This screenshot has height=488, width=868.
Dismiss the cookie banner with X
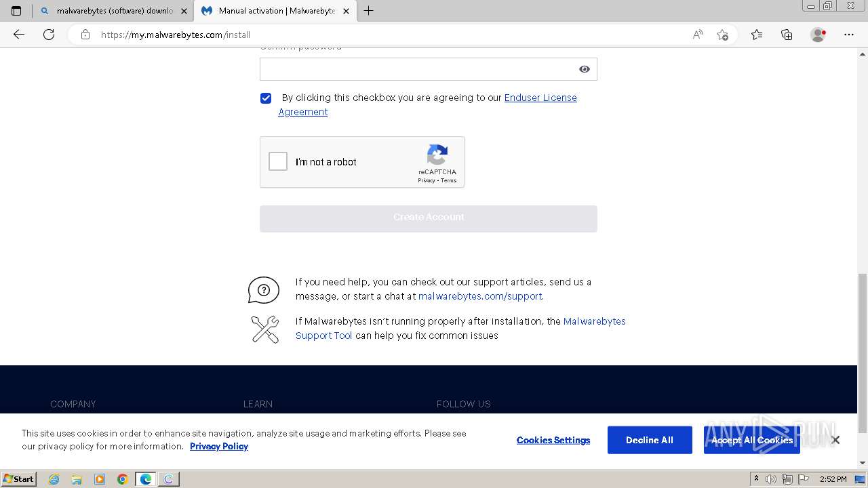coord(835,440)
